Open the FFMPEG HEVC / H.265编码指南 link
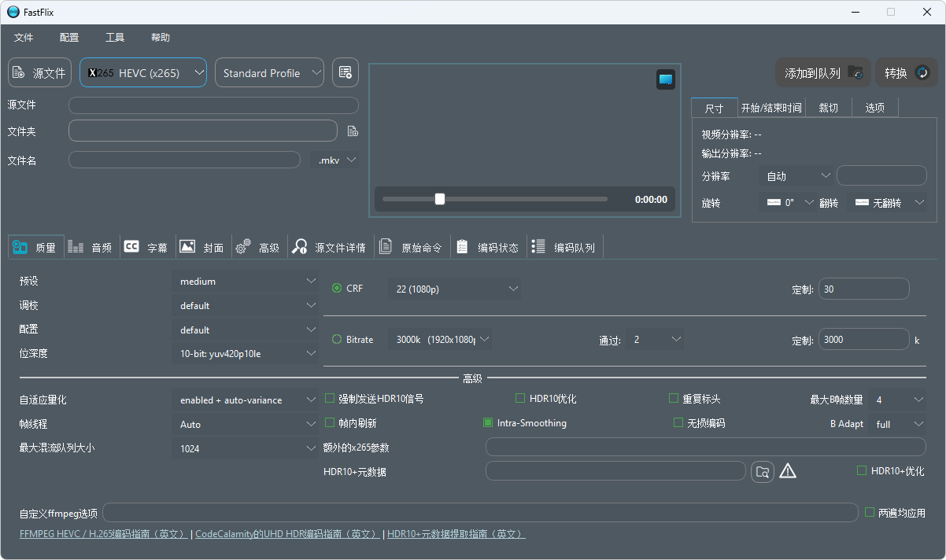Image resolution: width=946 pixels, height=560 pixels. [103, 534]
